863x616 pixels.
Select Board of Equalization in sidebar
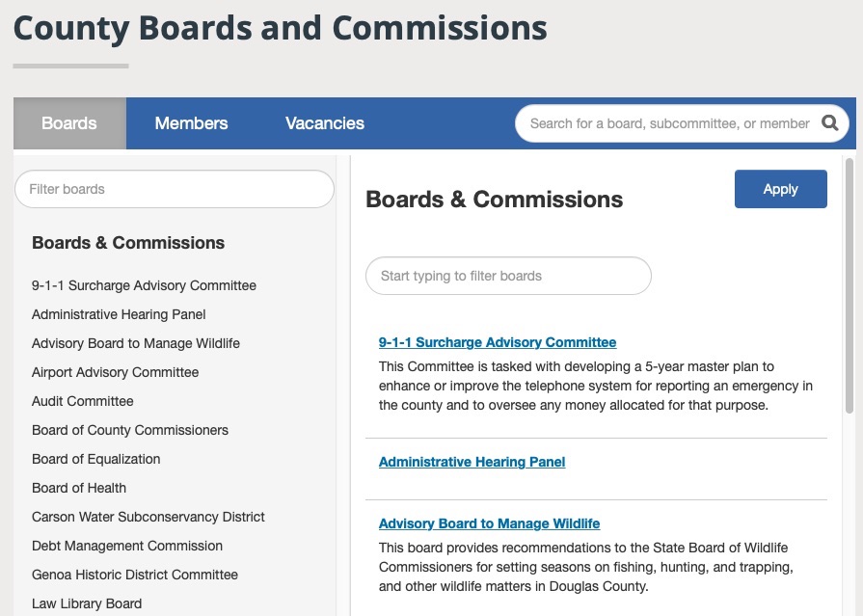pos(96,459)
